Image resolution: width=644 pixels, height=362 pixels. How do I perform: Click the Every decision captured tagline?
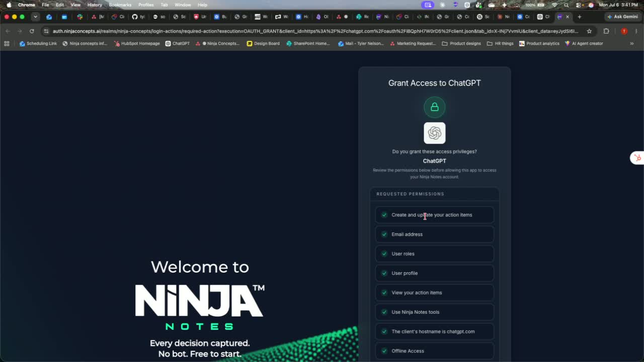pos(200,343)
